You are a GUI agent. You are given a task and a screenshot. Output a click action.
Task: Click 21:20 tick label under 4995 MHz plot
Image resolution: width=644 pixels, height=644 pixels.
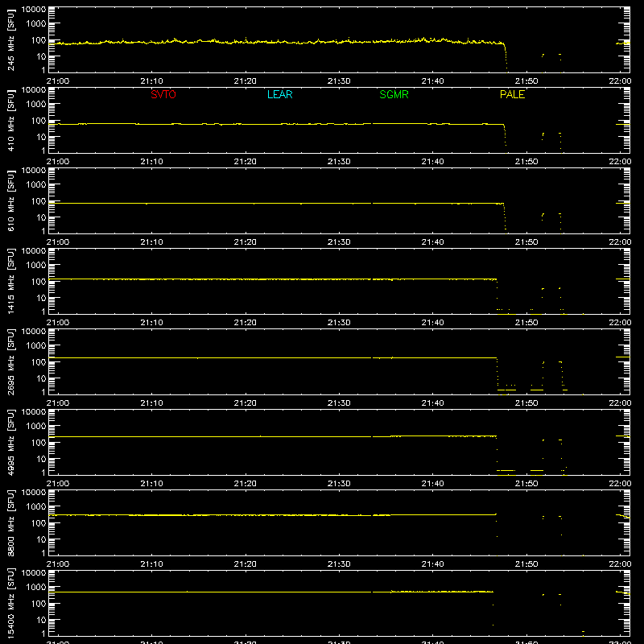click(x=246, y=484)
